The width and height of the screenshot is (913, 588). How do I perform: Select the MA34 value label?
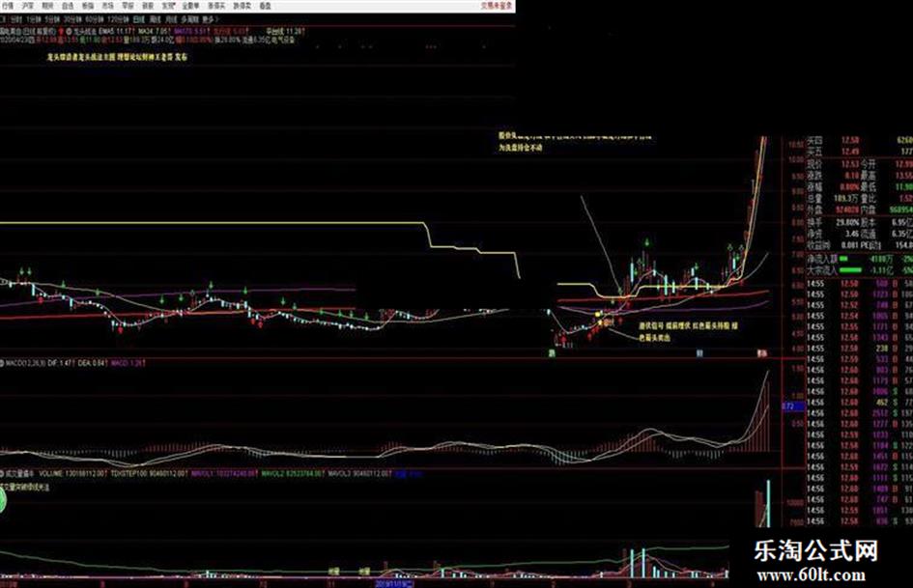pyautogui.click(x=155, y=32)
